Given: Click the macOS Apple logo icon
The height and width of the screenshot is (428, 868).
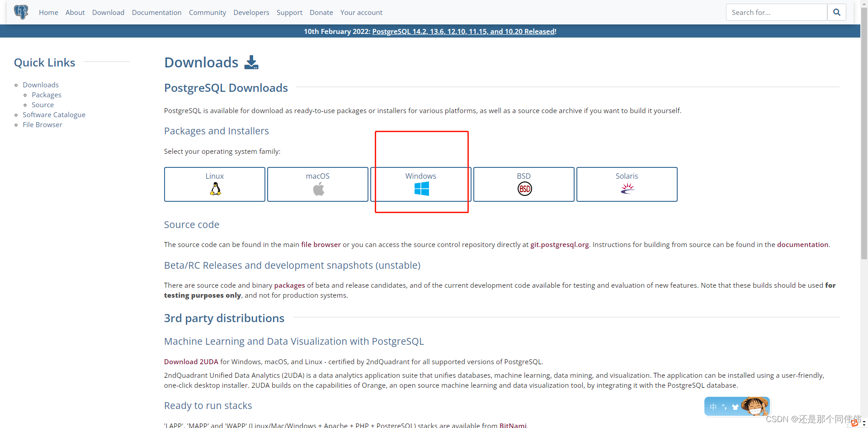Looking at the screenshot, I should point(318,189).
